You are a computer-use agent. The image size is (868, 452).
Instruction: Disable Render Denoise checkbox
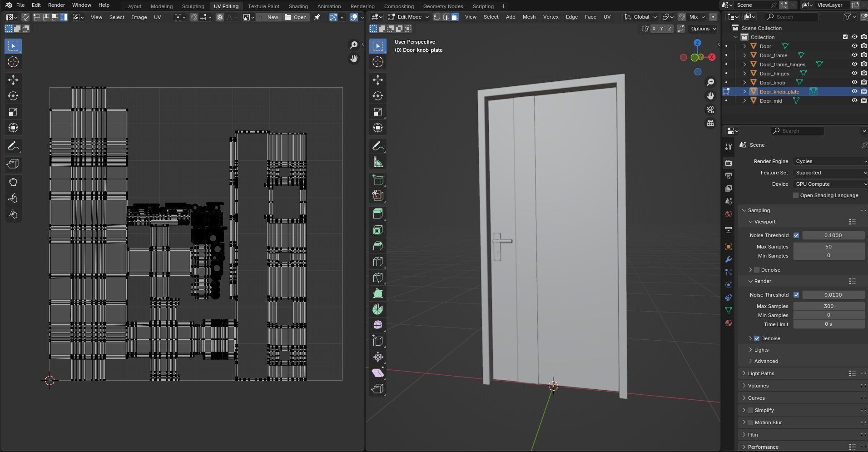pos(757,338)
